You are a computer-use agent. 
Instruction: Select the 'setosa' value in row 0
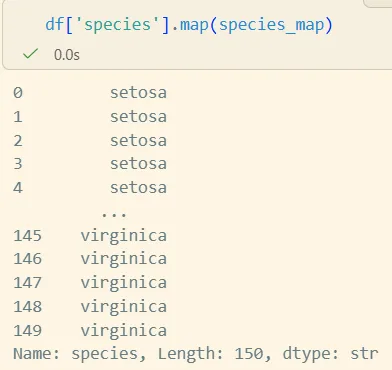(x=138, y=93)
